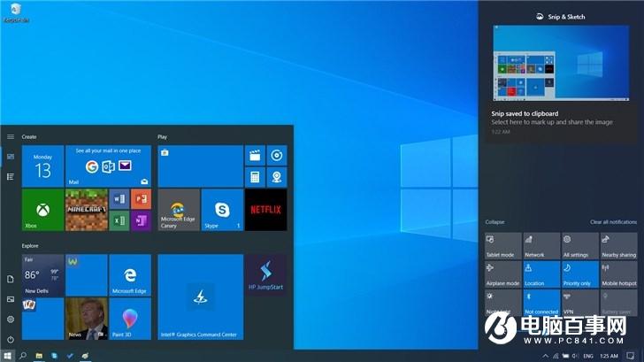Open the PowerPoint tile
644x362 pixels.
click(x=141, y=199)
